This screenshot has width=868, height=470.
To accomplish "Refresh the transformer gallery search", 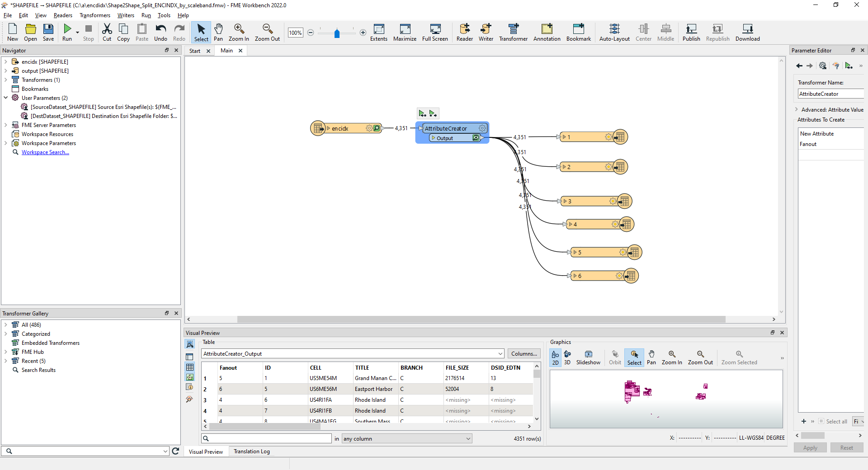I will 175,451.
